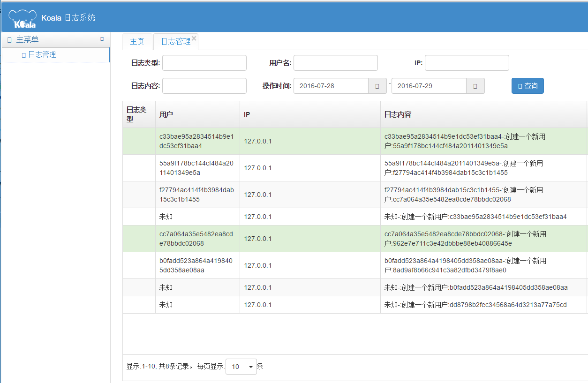Click end date field 2016-07-29
588x383 pixels.
[x=429, y=86]
